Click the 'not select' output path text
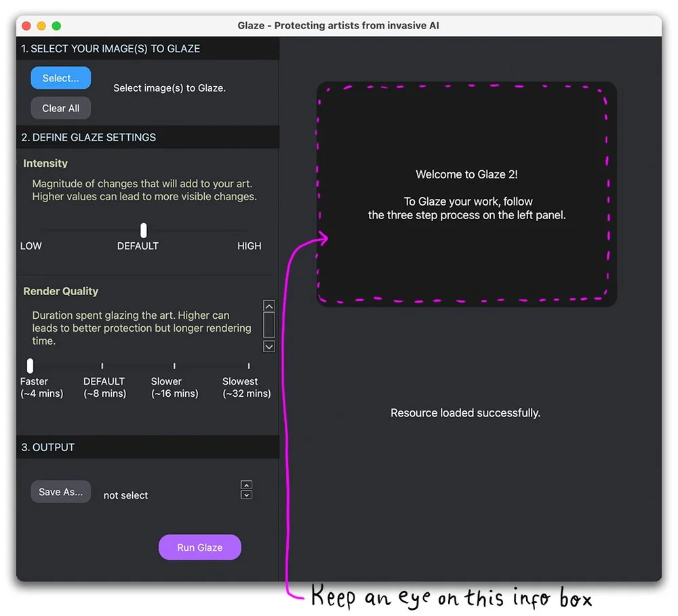The height and width of the screenshot is (616, 678). 126,495
